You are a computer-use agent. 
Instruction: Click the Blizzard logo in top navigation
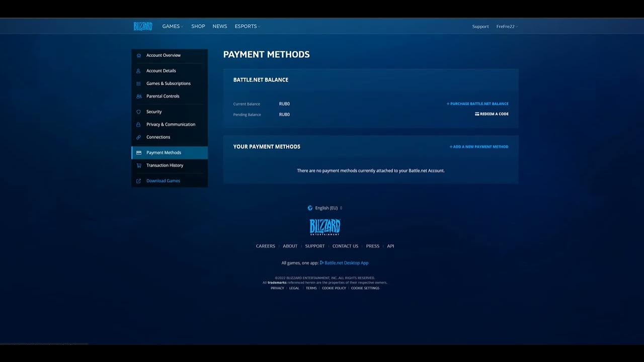pyautogui.click(x=143, y=26)
